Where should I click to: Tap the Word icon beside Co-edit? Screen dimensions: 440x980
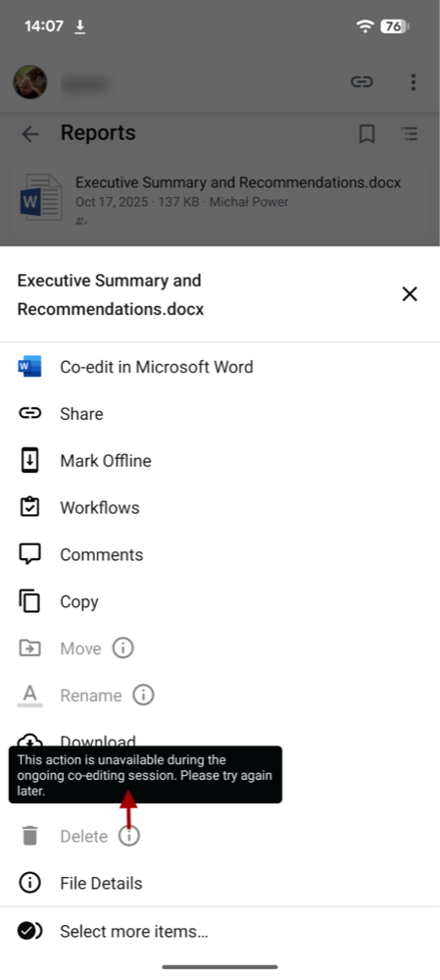(30, 366)
